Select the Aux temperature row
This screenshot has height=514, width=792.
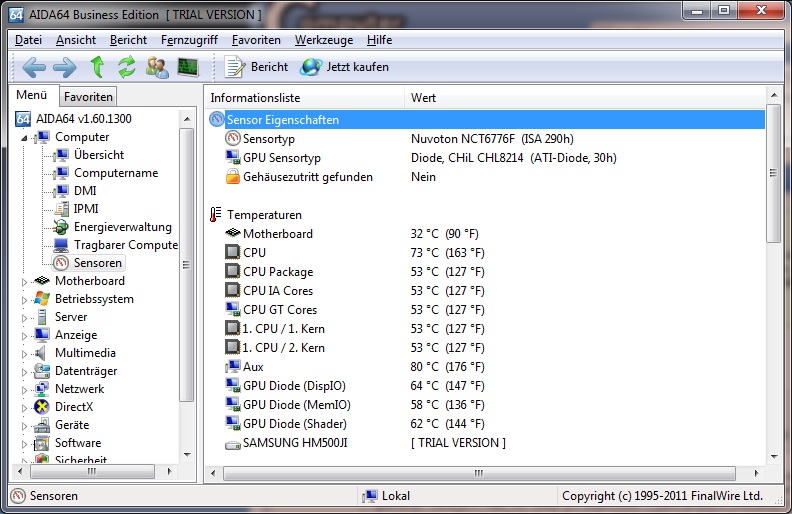487,367
